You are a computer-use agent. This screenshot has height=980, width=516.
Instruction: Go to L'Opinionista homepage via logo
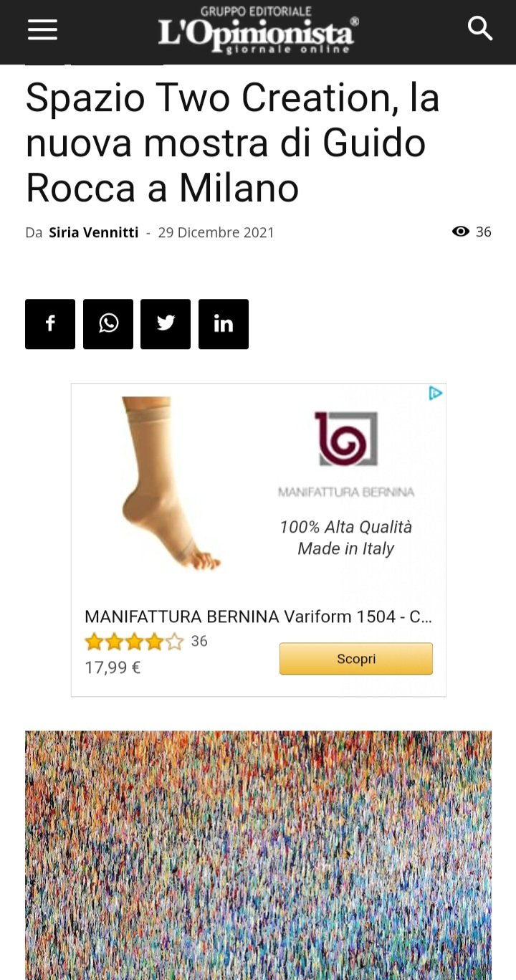(257, 32)
